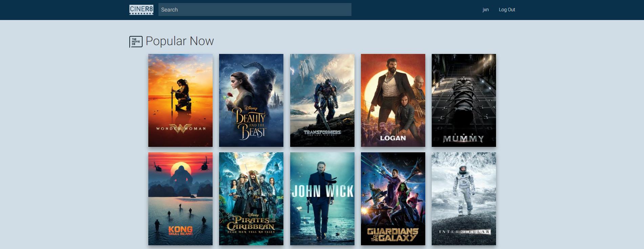644x249 pixels.
Task: Open the Logan movie poster
Action: coord(393,100)
